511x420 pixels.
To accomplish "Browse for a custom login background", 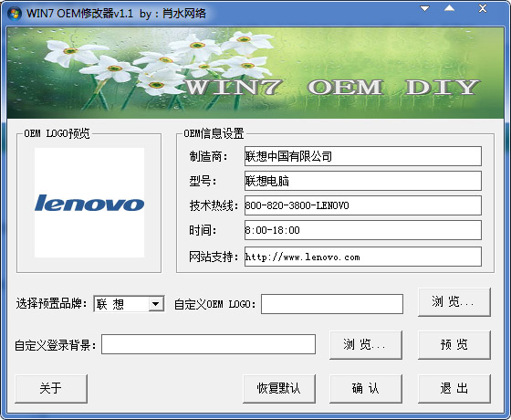I will [x=366, y=345].
